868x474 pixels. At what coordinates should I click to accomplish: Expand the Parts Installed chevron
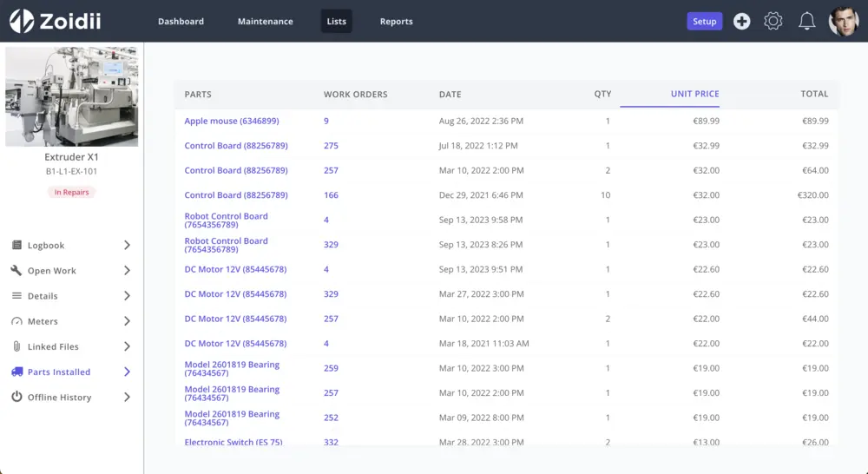tap(127, 372)
